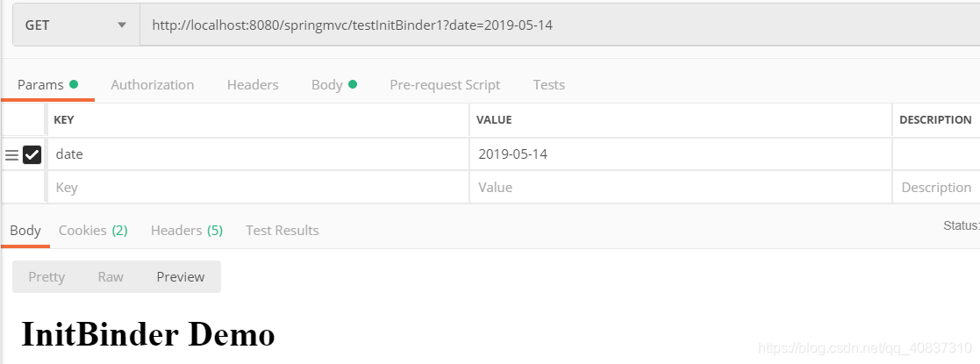Open the GET method dropdown arrow

(121, 25)
